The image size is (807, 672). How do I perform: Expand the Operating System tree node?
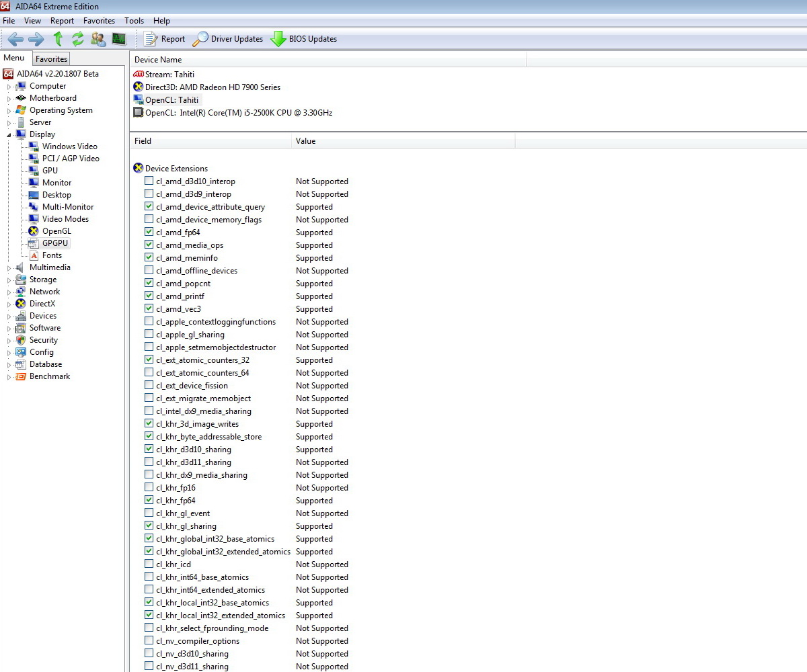pyautogui.click(x=9, y=111)
